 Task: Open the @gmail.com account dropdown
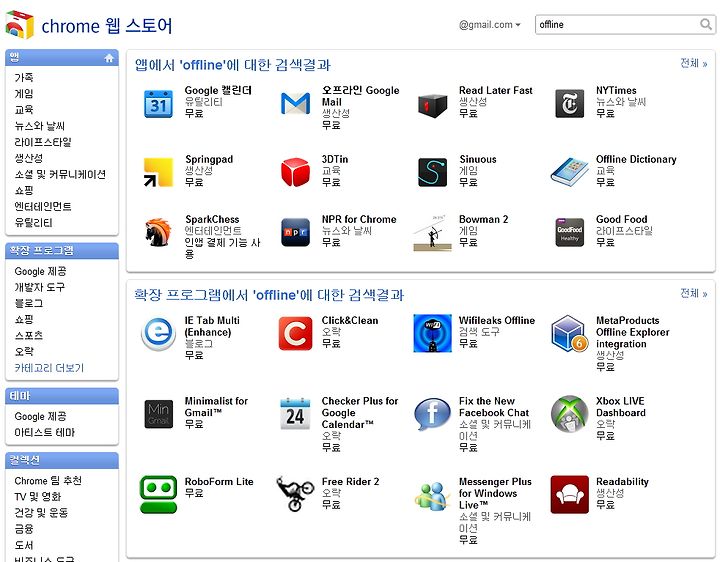(x=489, y=25)
